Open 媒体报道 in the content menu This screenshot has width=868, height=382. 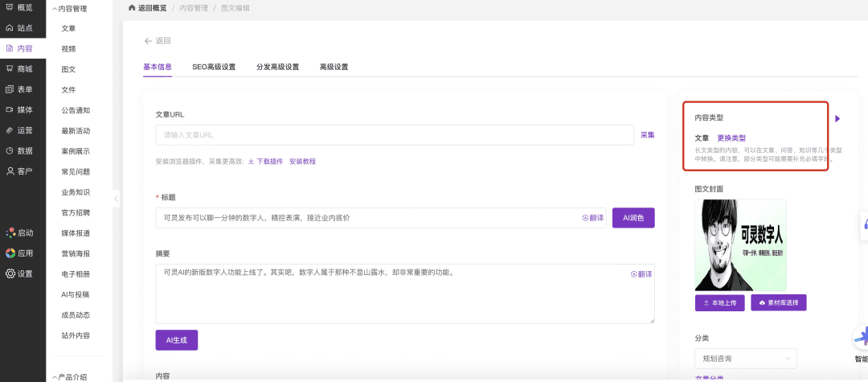pos(76,233)
